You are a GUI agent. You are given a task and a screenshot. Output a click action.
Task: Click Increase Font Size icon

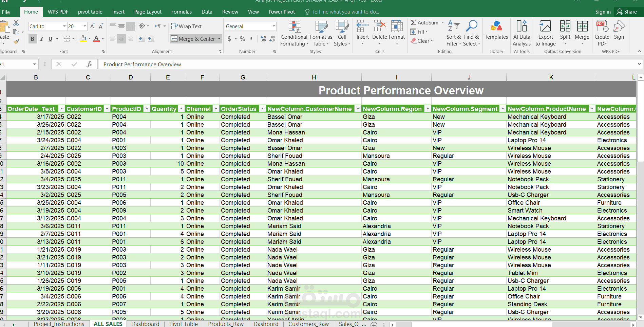point(92,26)
